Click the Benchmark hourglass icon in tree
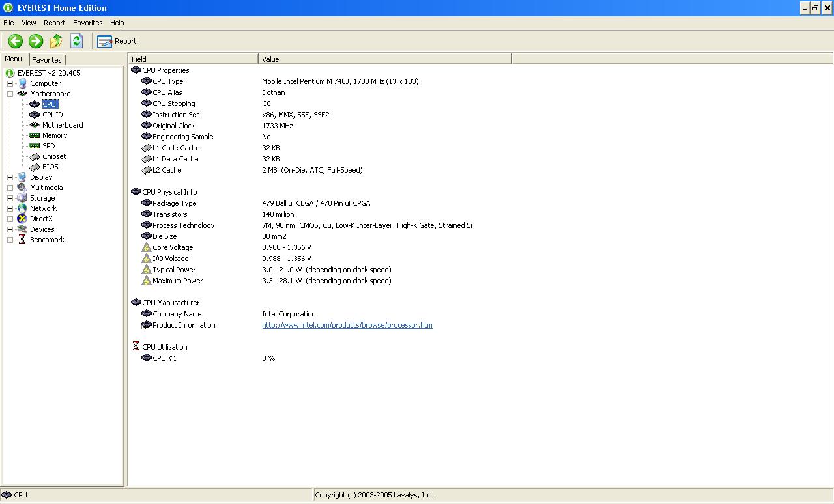The height and width of the screenshot is (504, 834). coord(23,240)
